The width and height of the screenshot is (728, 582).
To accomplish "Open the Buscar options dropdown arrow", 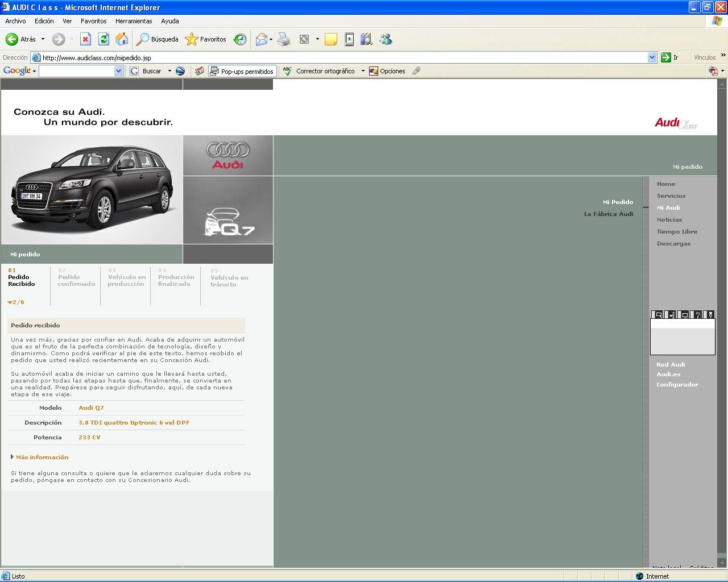I will 169,71.
